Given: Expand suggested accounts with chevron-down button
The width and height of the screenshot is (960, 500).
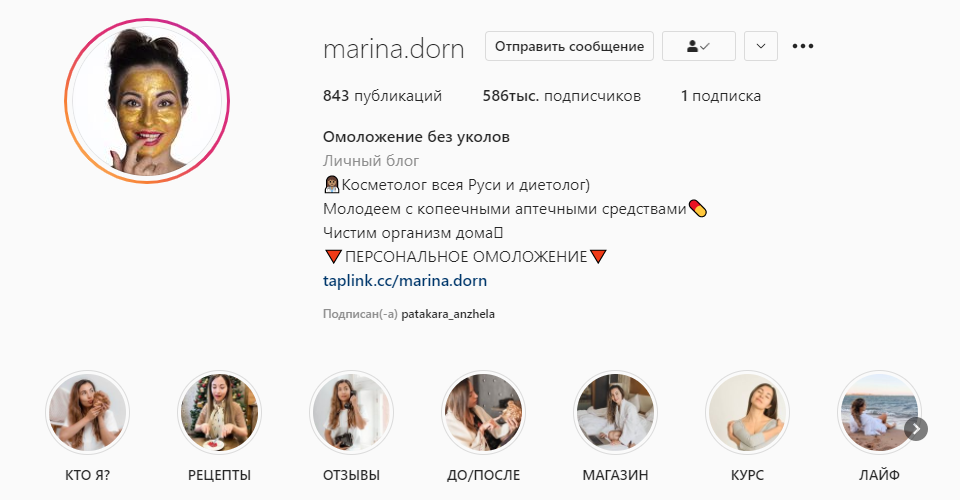Looking at the screenshot, I should click(x=761, y=46).
